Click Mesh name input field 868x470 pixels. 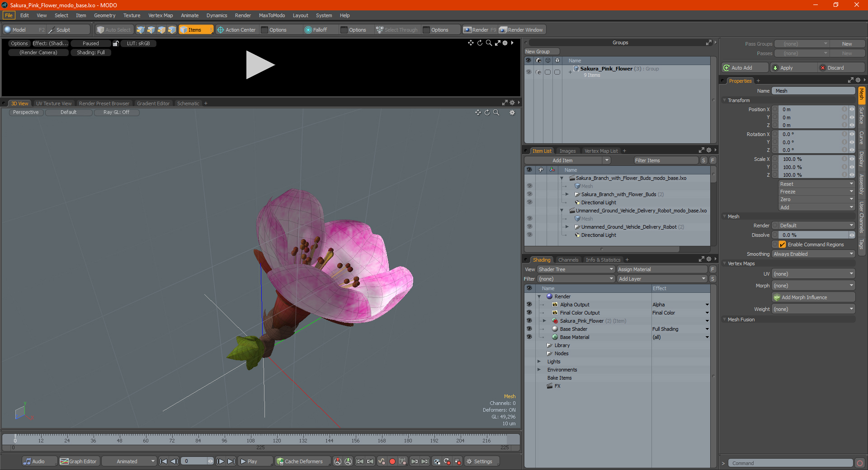click(x=814, y=91)
